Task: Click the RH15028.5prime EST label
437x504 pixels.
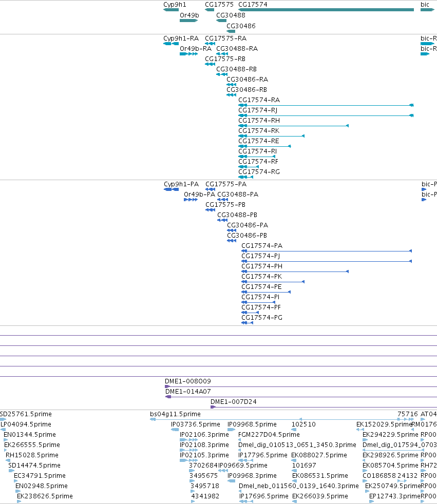Action: coord(32,455)
